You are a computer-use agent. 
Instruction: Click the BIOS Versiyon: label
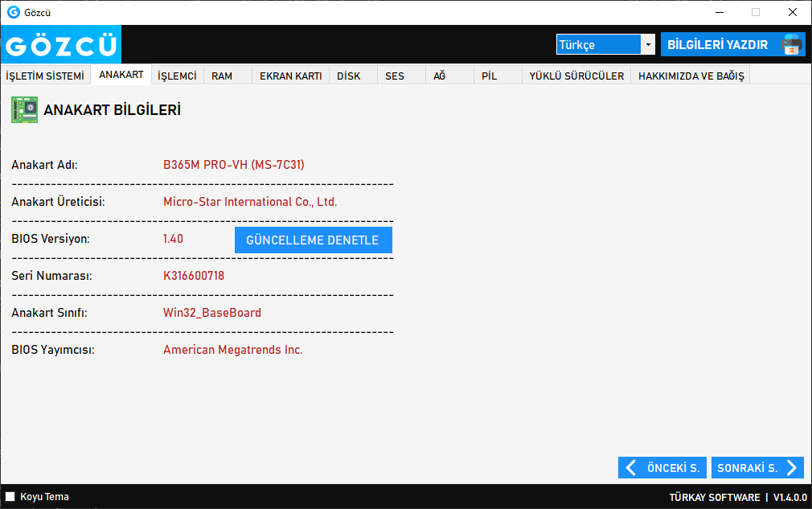[50, 239]
